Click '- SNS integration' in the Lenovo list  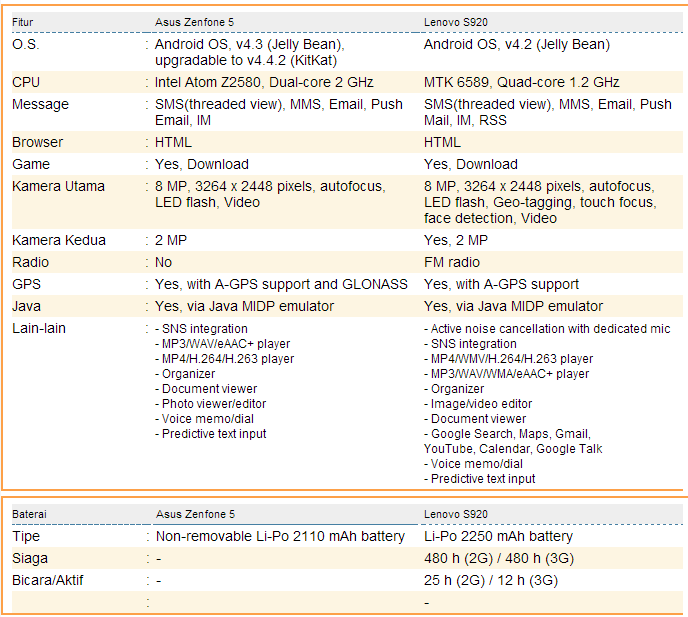470,344
